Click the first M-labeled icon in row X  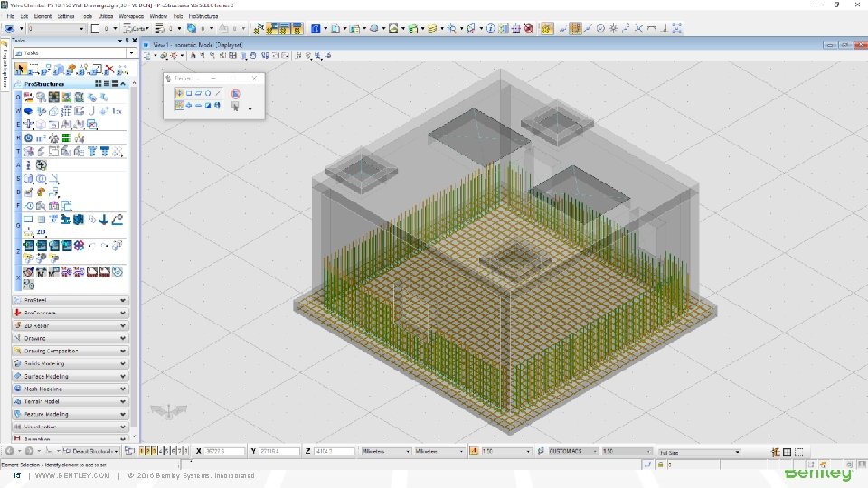[42, 272]
